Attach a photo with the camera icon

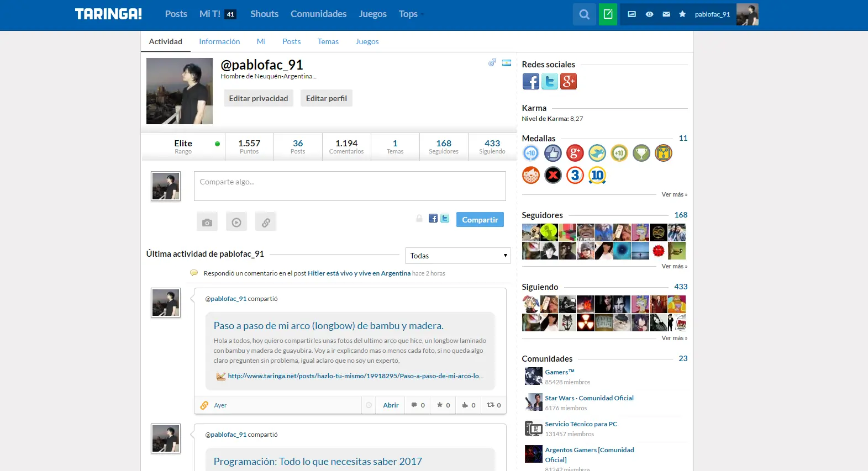click(x=207, y=222)
